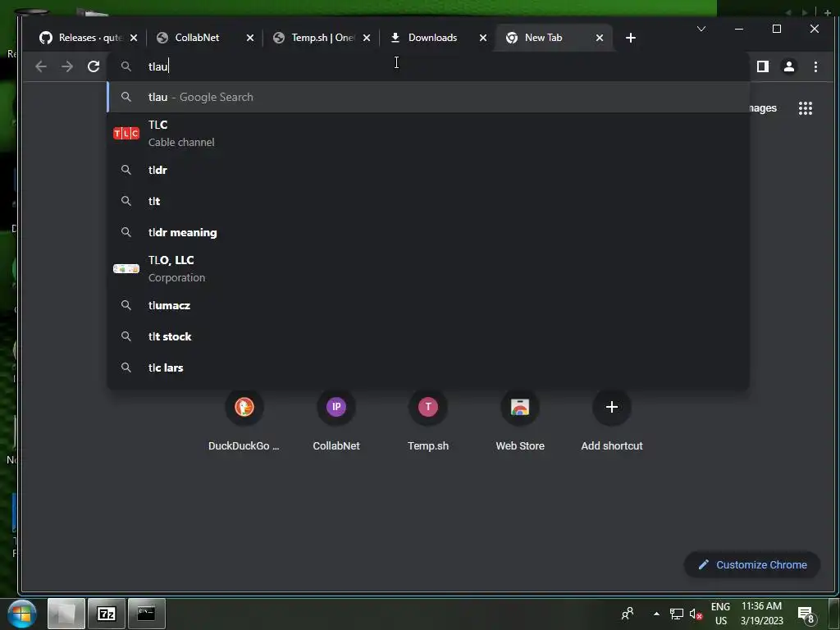
Task: Open the Web Store shortcut
Action: [x=519, y=422]
